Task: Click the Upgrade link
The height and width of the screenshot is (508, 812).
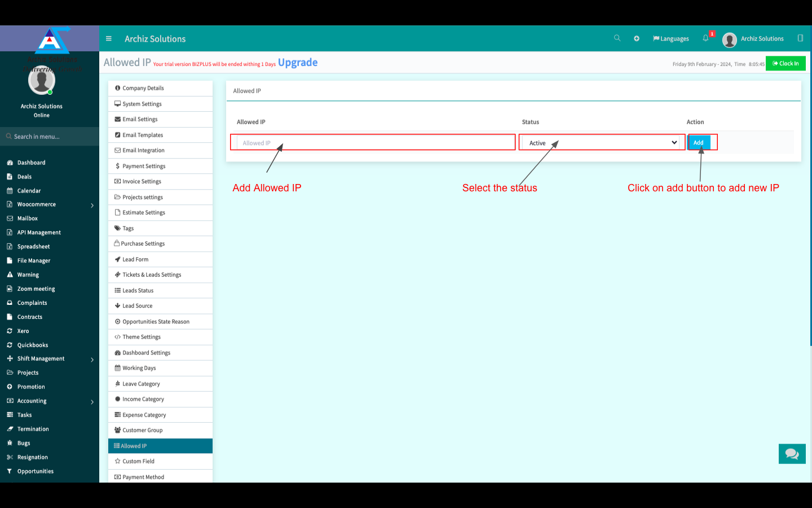Action: pyautogui.click(x=298, y=63)
